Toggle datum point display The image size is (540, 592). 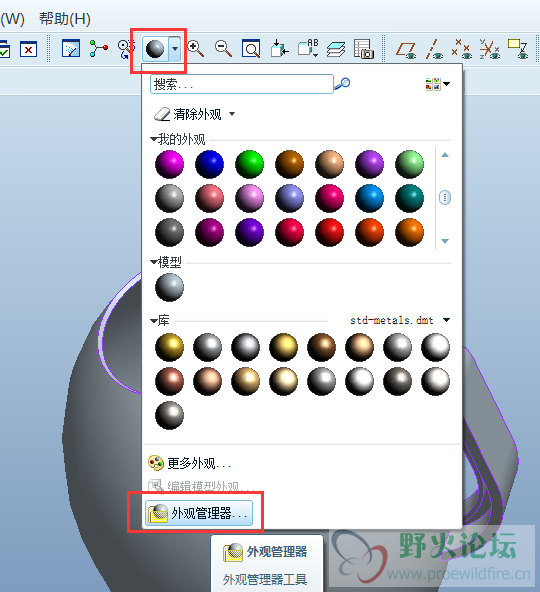point(461,49)
